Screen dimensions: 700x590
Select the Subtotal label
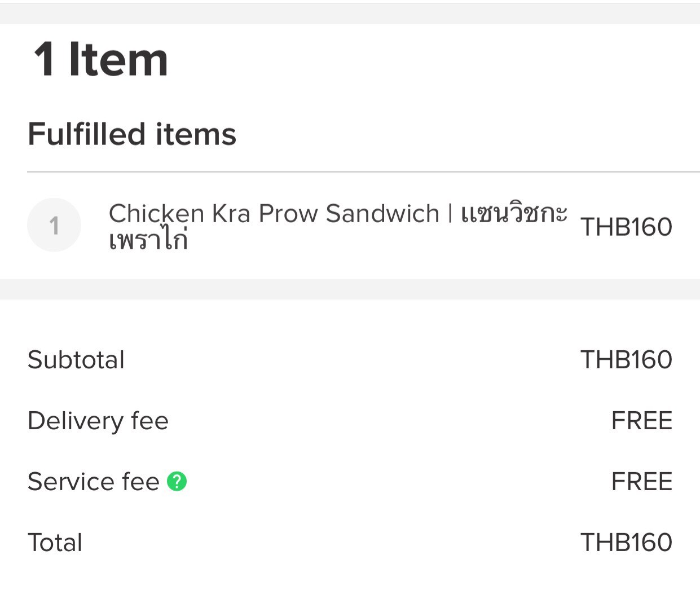(x=76, y=360)
